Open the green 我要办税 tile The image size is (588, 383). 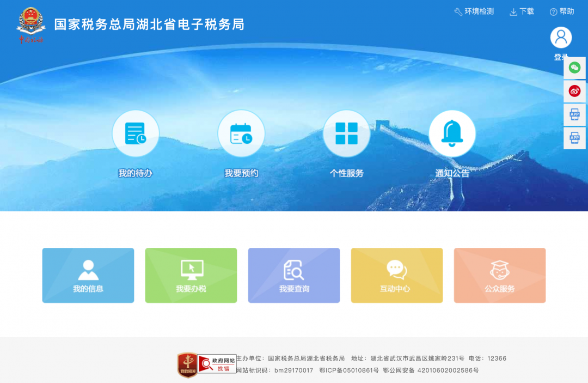[191, 275]
